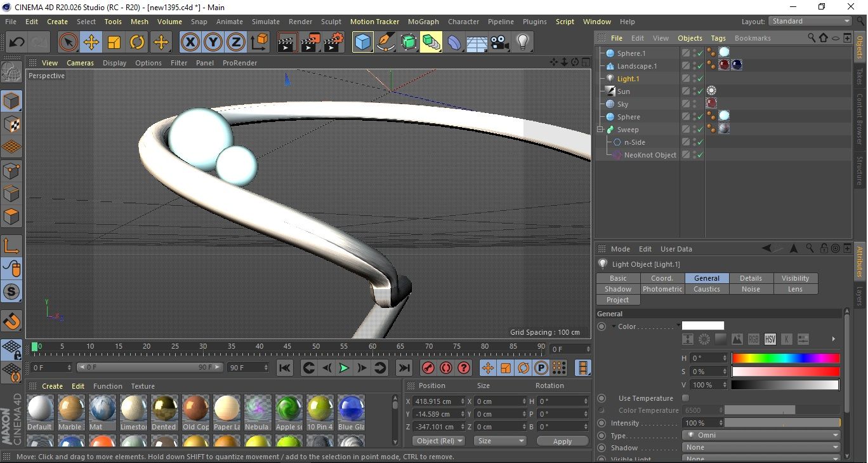This screenshot has height=463, width=868.
Task: Switch to Texture mode
Action: (x=11, y=124)
